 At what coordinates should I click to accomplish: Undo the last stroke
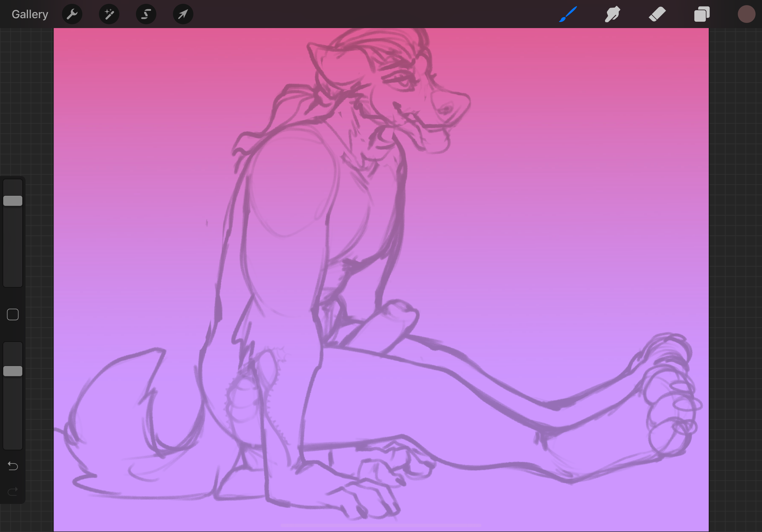pyautogui.click(x=13, y=466)
